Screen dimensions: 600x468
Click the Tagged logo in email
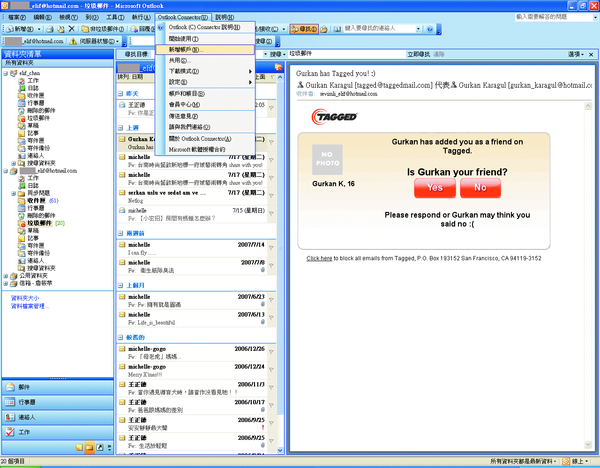pos(334,117)
